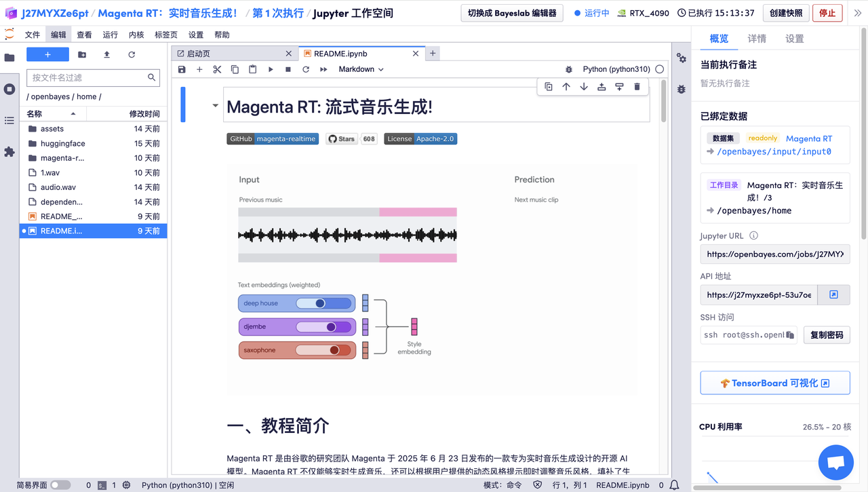Adjust the saxophone weight slider
This screenshot has width=868, height=492.
pos(323,350)
